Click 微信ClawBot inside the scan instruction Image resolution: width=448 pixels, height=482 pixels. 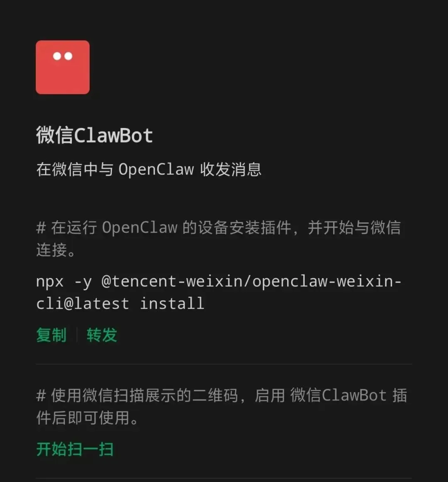[x=338, y=395]
